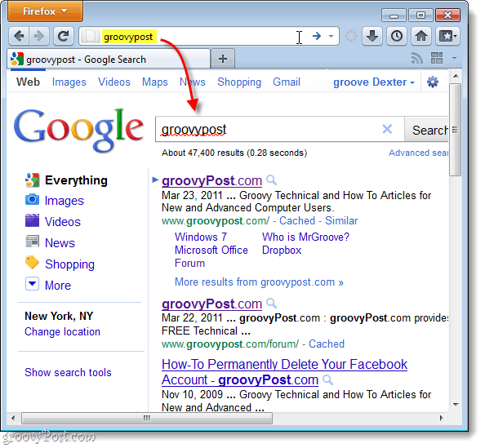Open Cached link of first result
Image resolution: width=485 pixels, height=448 pixels.
click(x=297, y=220)
